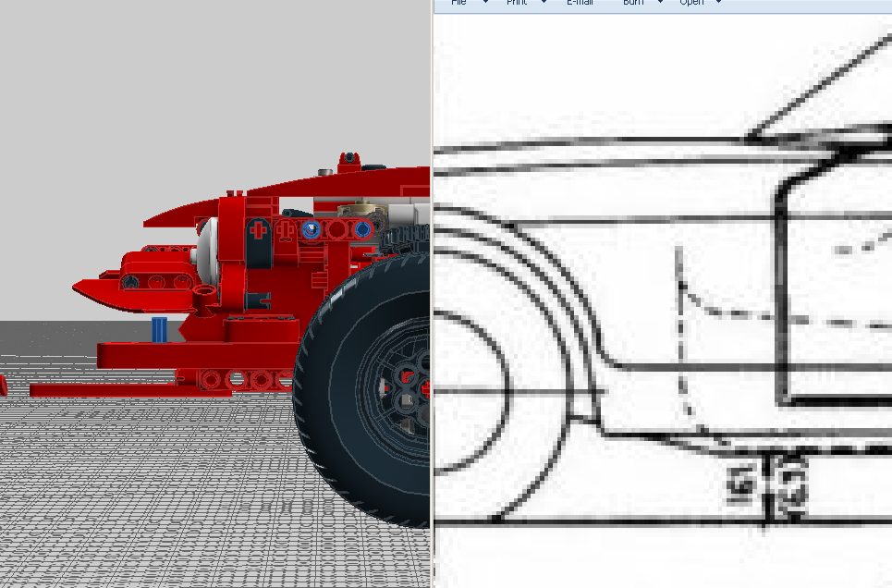
Task: Expand the dropdown arrow next to Burn
Action: [659, 3]
